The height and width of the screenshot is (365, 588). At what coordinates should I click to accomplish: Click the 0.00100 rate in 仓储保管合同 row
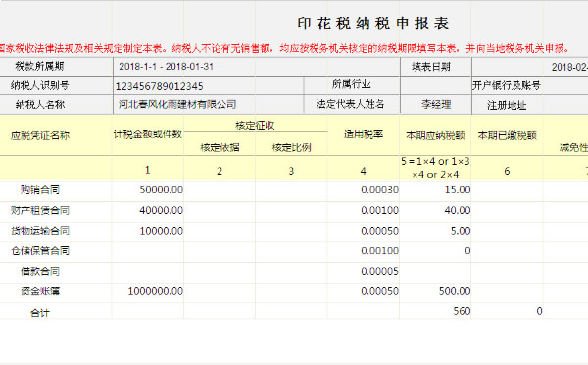point(364,251)
